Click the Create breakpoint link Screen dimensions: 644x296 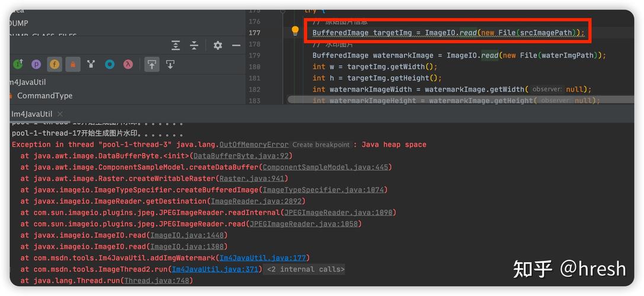pyautogui.click(x=321, y=144)
